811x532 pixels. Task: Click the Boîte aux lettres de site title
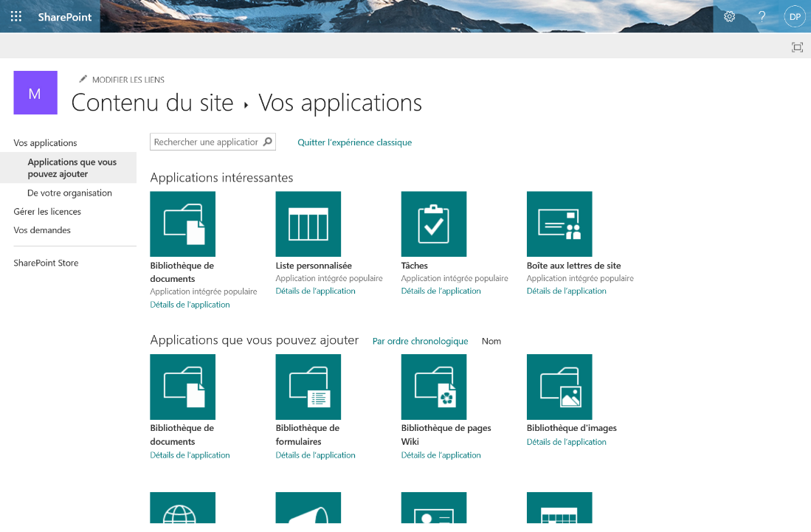click(x=573, y=266)
